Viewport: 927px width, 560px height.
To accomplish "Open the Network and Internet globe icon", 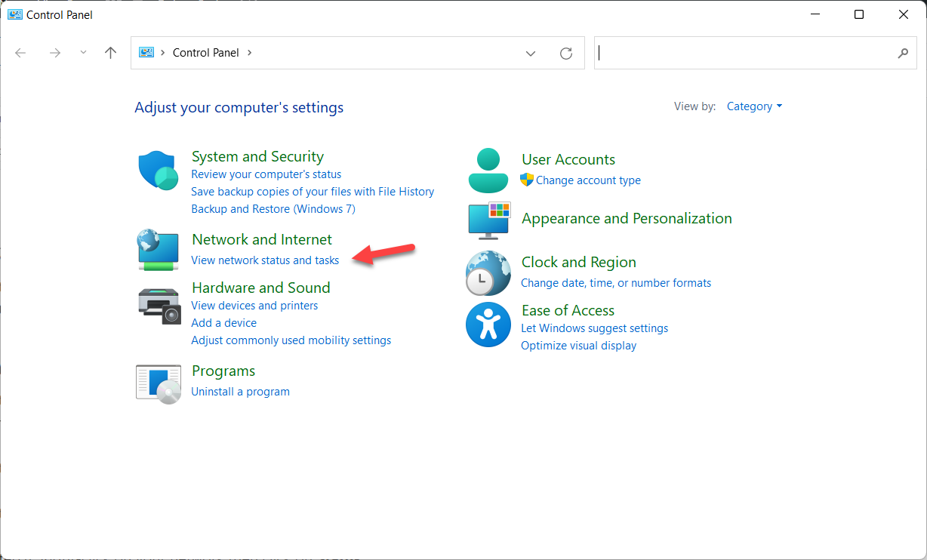I will [x=158, y=250].
